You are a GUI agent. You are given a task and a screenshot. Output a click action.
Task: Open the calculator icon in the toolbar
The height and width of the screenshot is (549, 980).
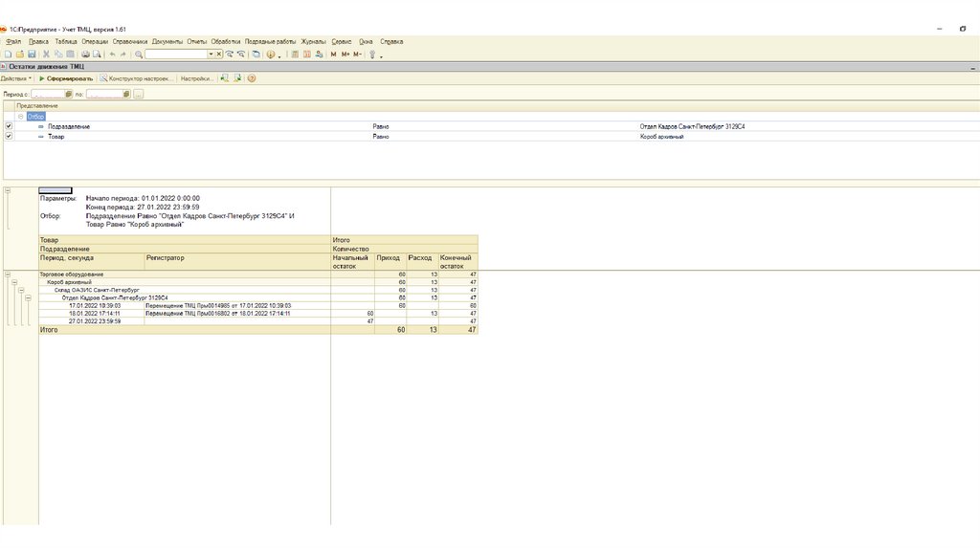click(x=295, y=55)
